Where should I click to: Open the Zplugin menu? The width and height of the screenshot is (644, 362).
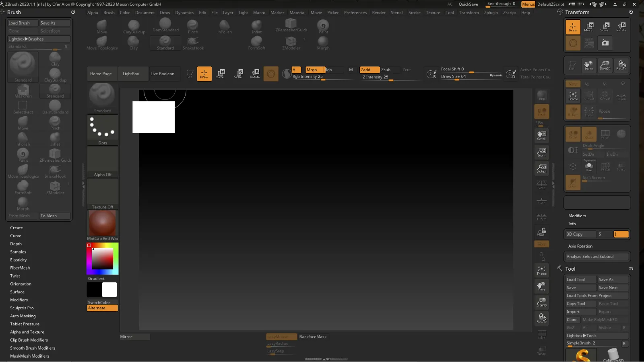click(491, 12)
